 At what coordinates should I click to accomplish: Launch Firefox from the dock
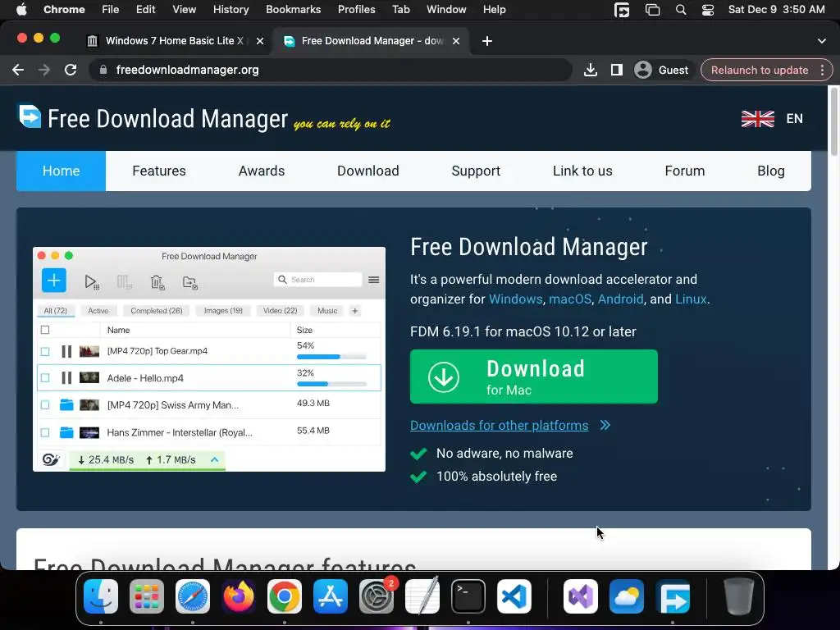(x=239, y=596)
